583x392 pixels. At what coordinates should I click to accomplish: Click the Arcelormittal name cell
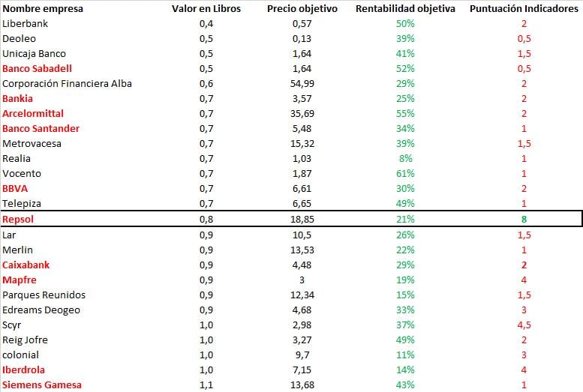coord(33,114)
